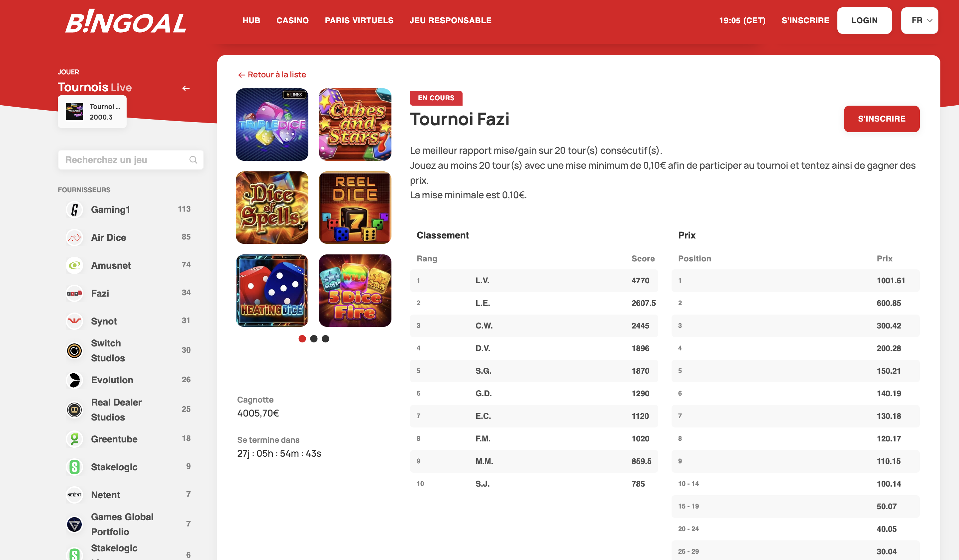Click the Cagnotte amount 4005,70€
This screenshot has height=560, width=959.
258,413
